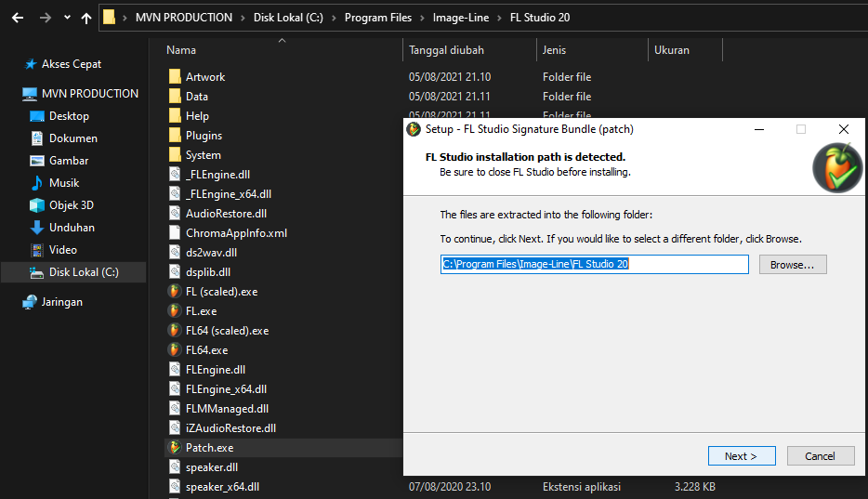The height and width of the screenshot is (499, 868).
Task: Select Disk Lokal (C:) breadcrumb
Action: pos(288,18)
